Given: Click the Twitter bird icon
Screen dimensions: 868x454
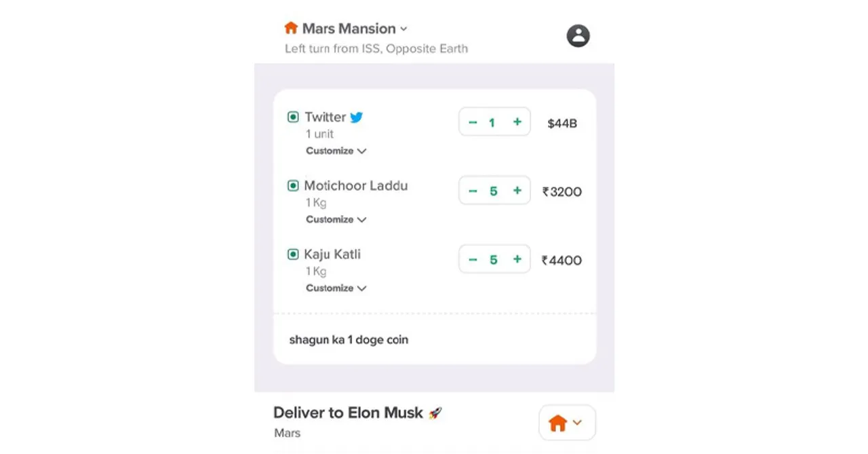Looking at the screenshot, I should pos(356,116).
